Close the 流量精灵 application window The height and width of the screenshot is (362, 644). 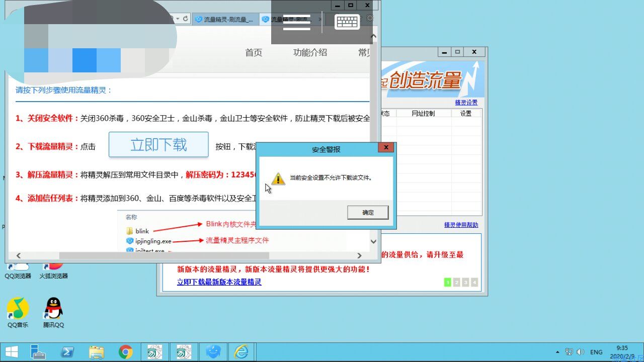[474, 52]
